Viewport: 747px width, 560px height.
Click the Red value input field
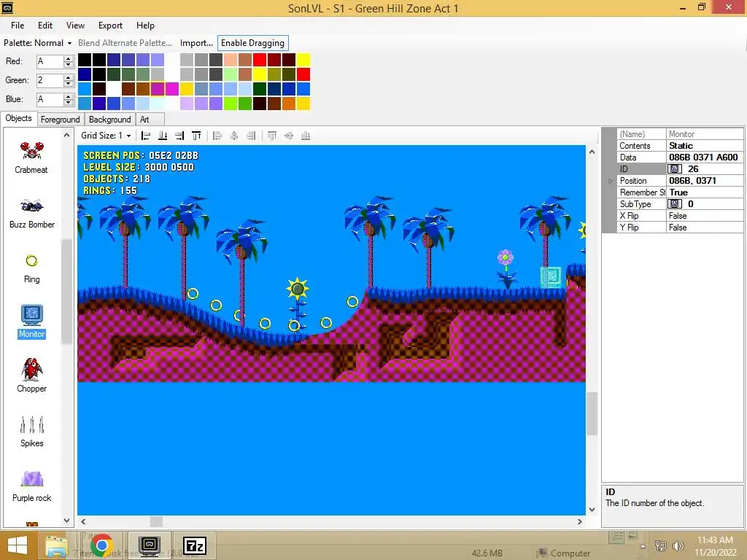pyautogui.click(x=50, y=61)
